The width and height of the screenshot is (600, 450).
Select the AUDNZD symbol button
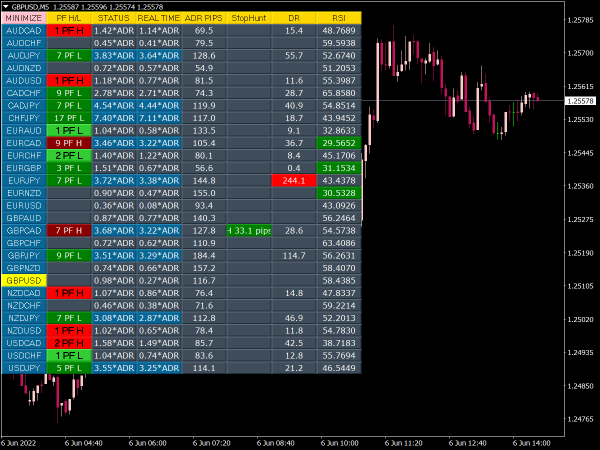(x=24, y=68)
